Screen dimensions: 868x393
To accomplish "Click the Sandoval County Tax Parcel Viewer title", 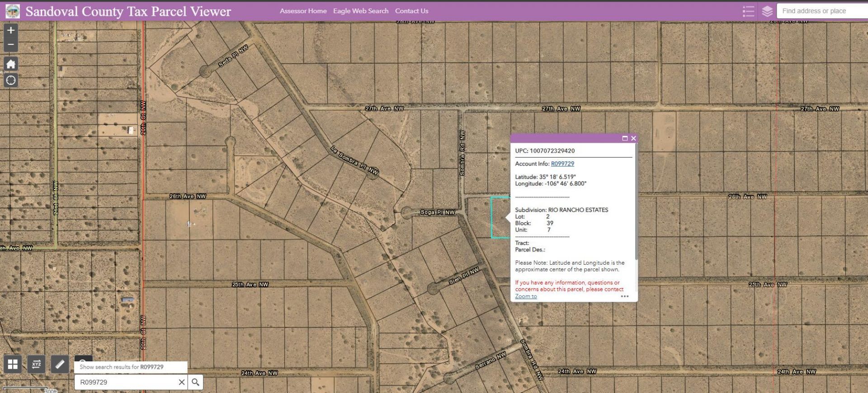I will tap(128, 11).
